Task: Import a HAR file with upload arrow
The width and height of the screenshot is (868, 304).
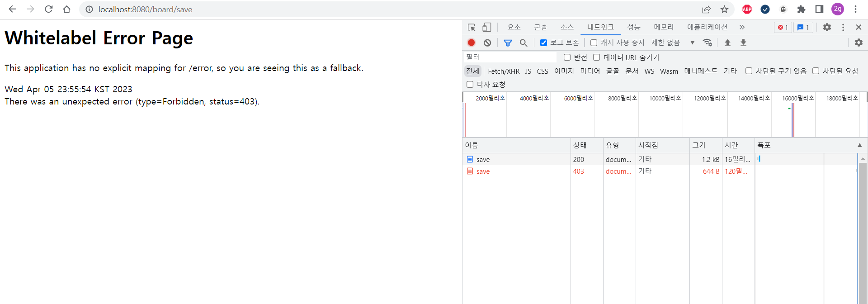Action: (x=727, y=43)
